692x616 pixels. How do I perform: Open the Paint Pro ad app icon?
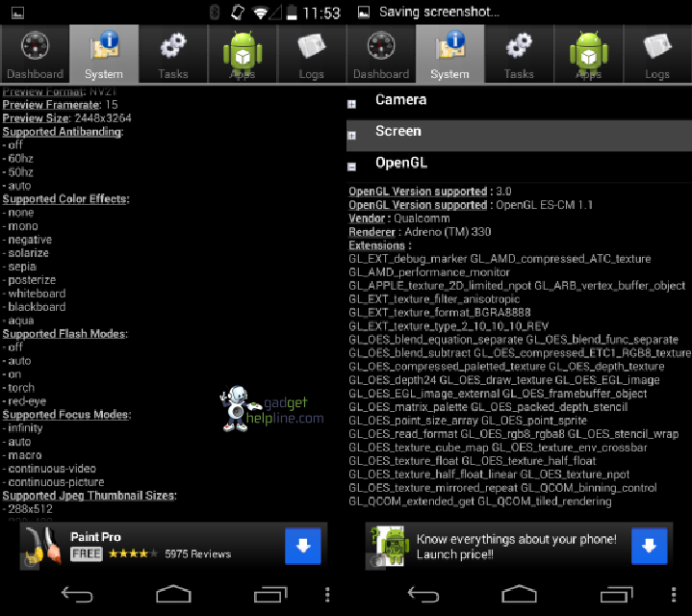pyautogui.click(x=42, y=546)
